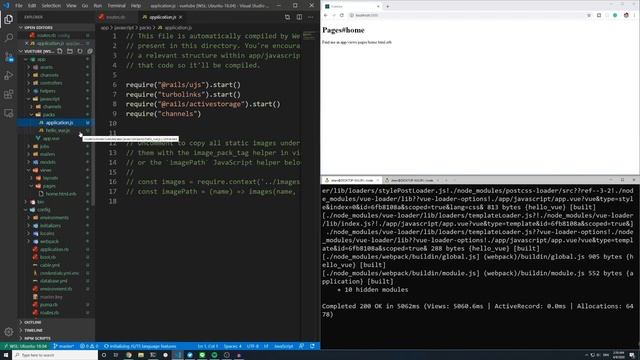Open the Edit menu
640x360 pixels.
click(32, 6)
